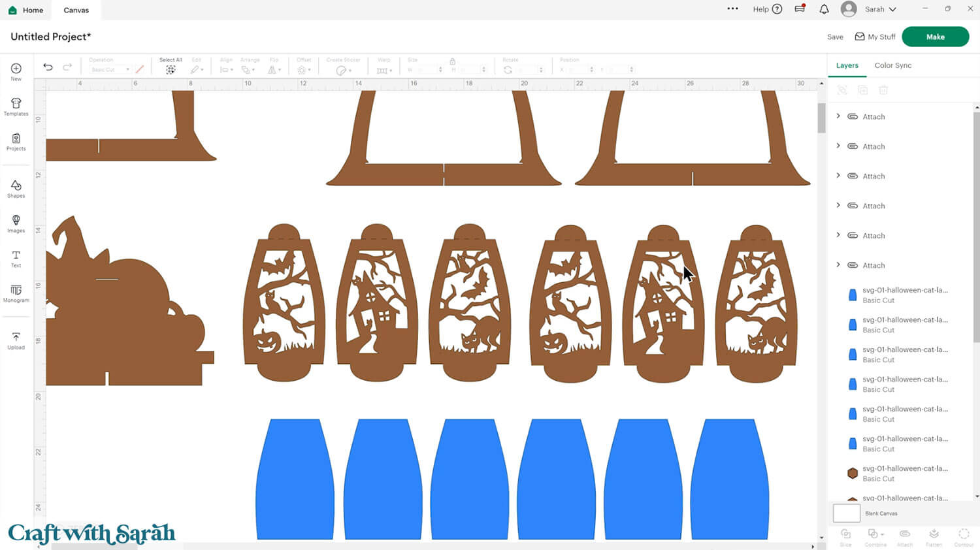This screenshot has height=550, width=980.
Task: Undo the last action
Action: tap(48, 67)
